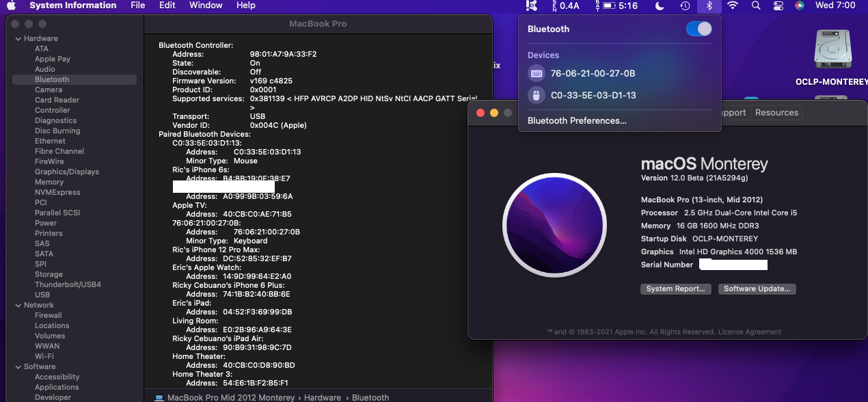The width and height of the screenshot is (868, 402).
Task: Click the computer icon in the path bar
Action: [x=159, y=397]
